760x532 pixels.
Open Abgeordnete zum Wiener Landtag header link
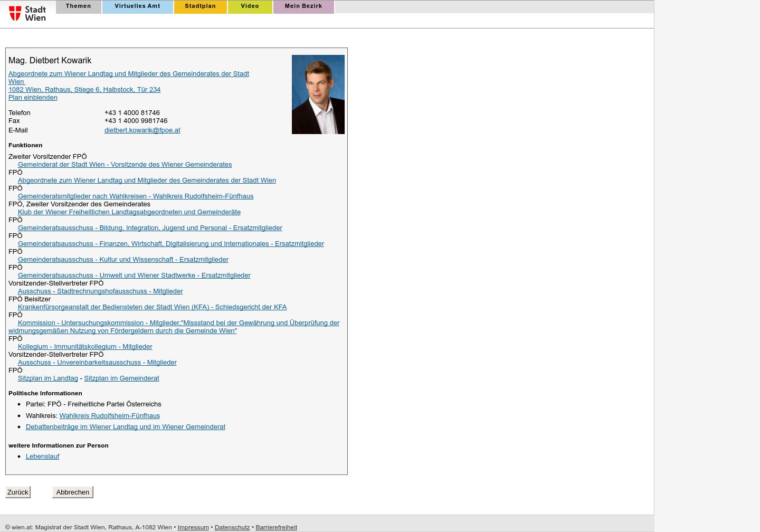tap(129, 78)
